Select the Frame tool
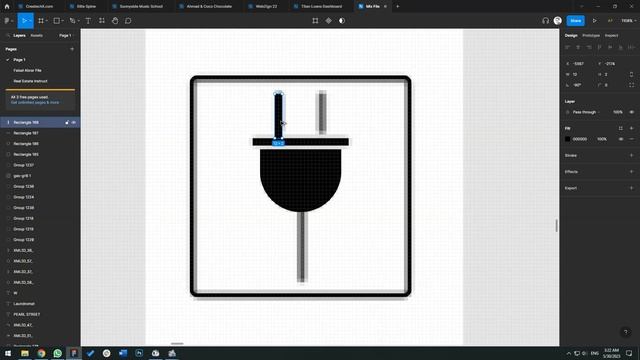 click(x=41, y=20)
